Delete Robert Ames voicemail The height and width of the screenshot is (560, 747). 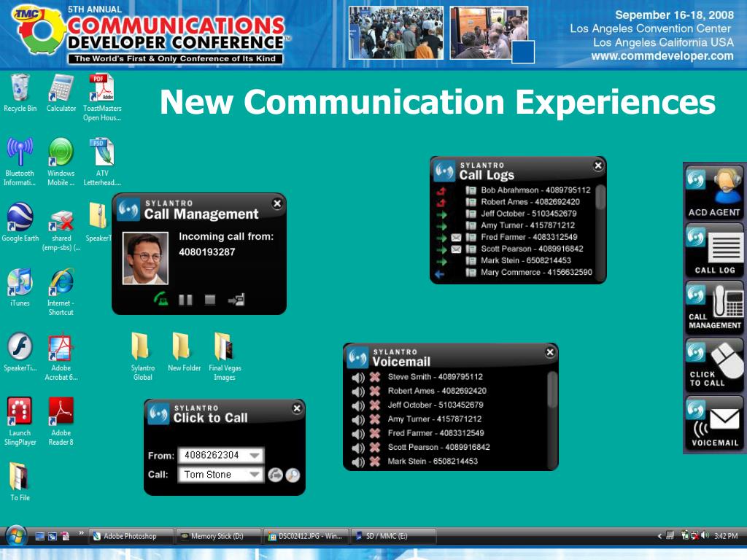tap(375, 391)
